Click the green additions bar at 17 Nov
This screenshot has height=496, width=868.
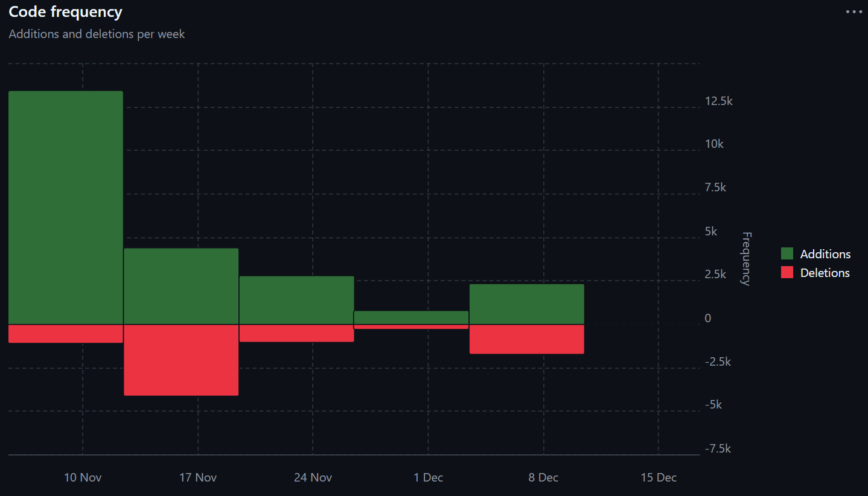(181, 287)
